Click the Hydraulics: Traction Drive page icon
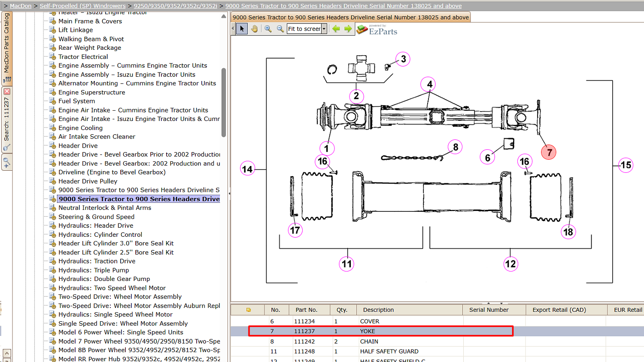 53,261
